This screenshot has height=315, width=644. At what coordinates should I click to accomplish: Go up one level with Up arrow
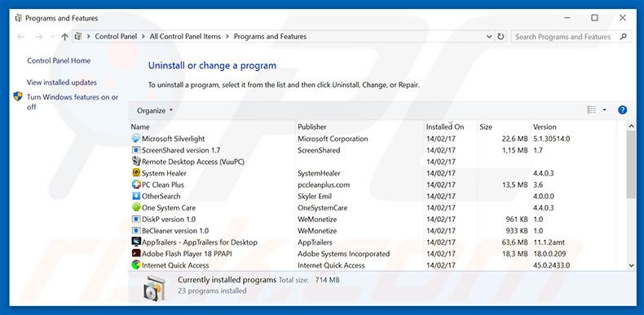tap(64, 37)
